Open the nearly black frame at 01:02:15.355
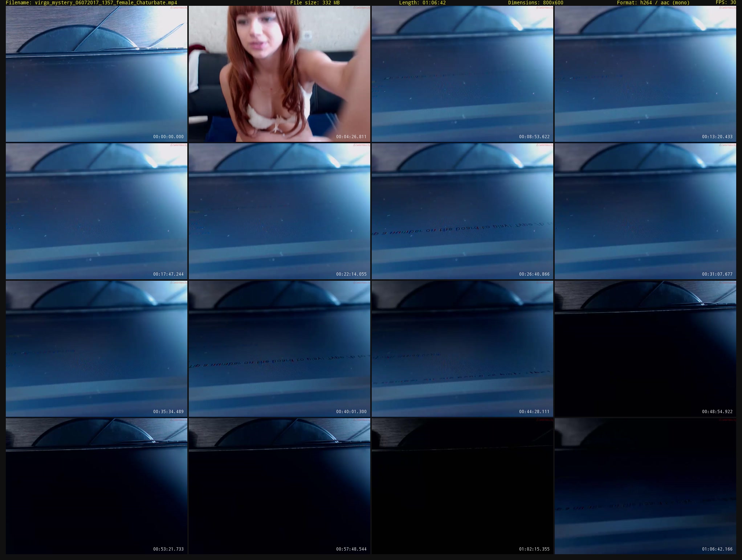This screenshot has width=742, height=560. click(462, 486)
